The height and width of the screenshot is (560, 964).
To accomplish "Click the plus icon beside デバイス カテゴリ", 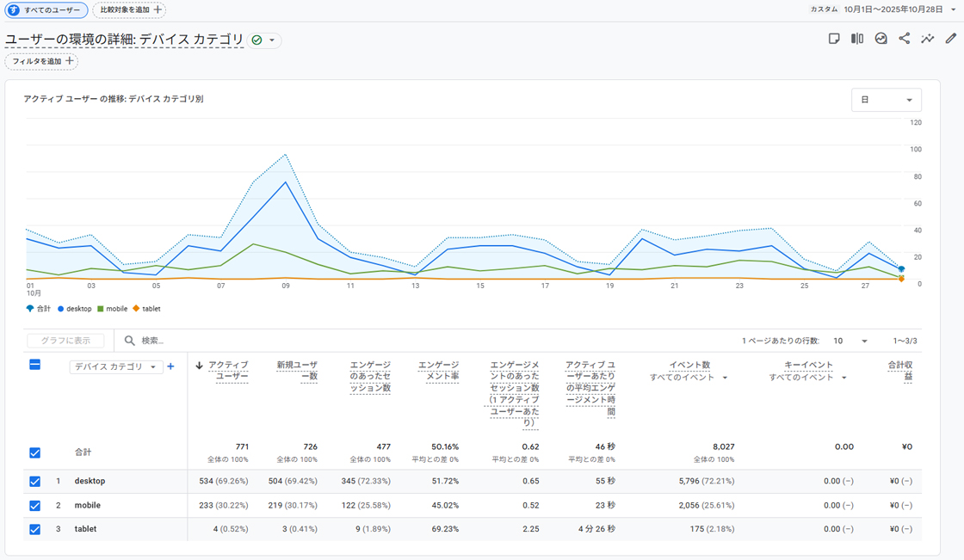I will click(x=170, y=366).
